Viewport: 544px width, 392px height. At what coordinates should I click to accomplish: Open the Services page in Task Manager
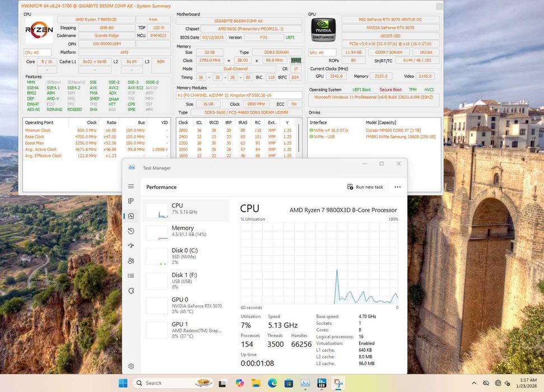pyautogui.click(x=131, y=291)
